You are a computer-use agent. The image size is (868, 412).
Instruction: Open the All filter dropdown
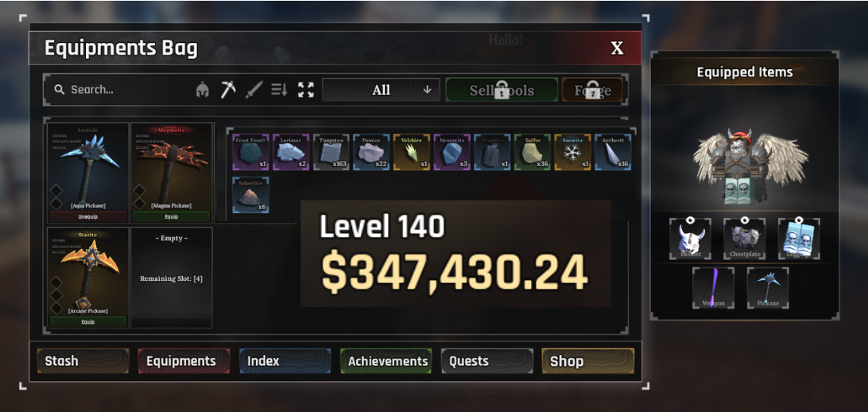point(381,90)
